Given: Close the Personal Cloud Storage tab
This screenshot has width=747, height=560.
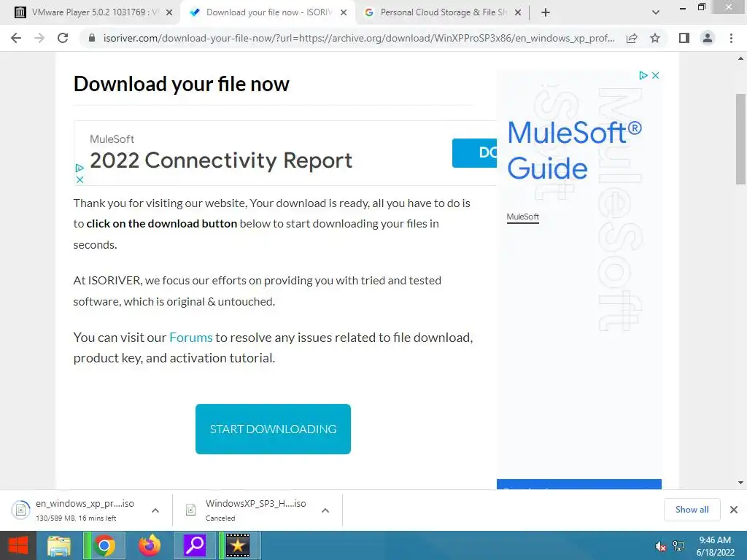Looking at the screenshot, I should click(x=518, y=12).
